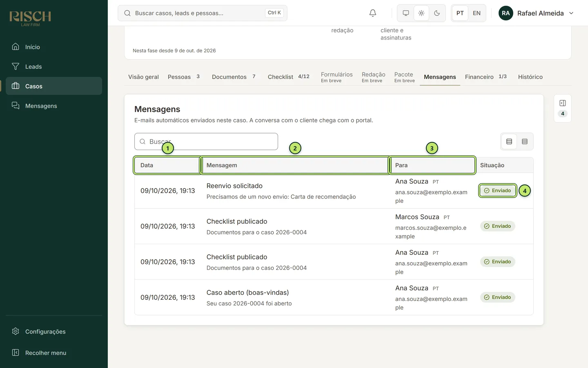Viewport: 588px width, 368px height.
Task: Sort by Para column header
Action: [432, 165]
